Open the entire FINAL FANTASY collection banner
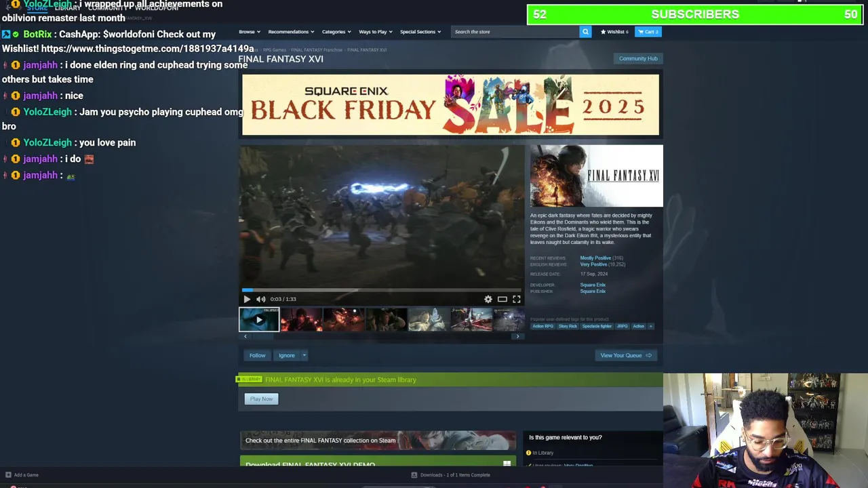This screenshot has height=488, width=868. 378,440
